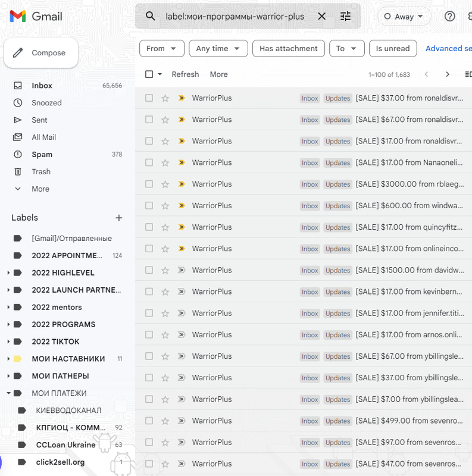The height and width of the screenshot is (476, 472).
Task: Click the Gmail logo
Action: (x=36, y=17)
